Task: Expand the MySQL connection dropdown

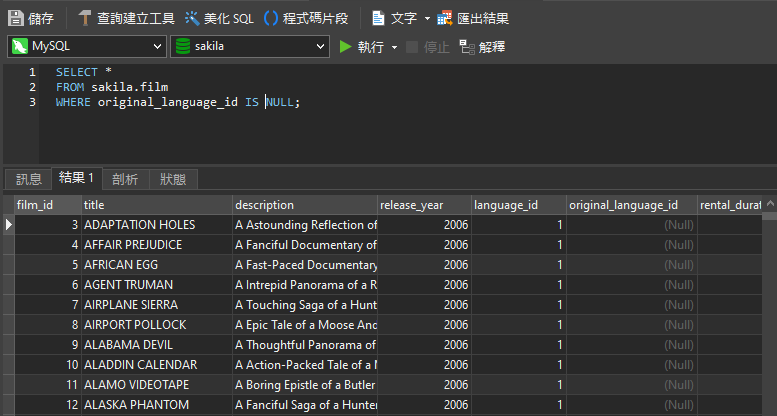Action: (158, 46)
